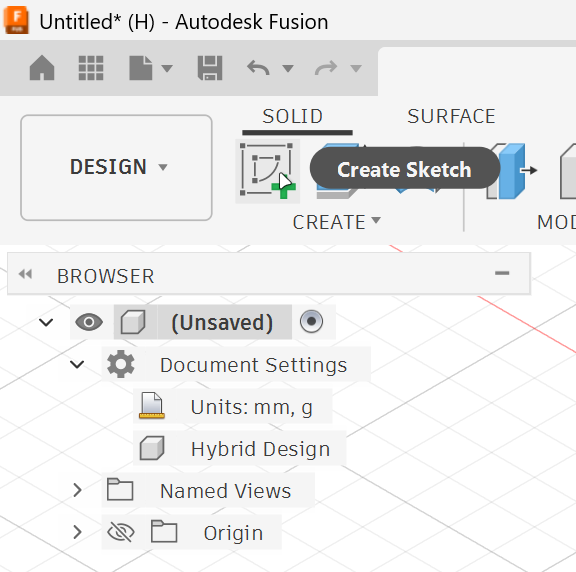Image resolution: width=576 pixels, height=572 pixels.
Task: Switch to the SOLID tab
Action: [293, 116]
